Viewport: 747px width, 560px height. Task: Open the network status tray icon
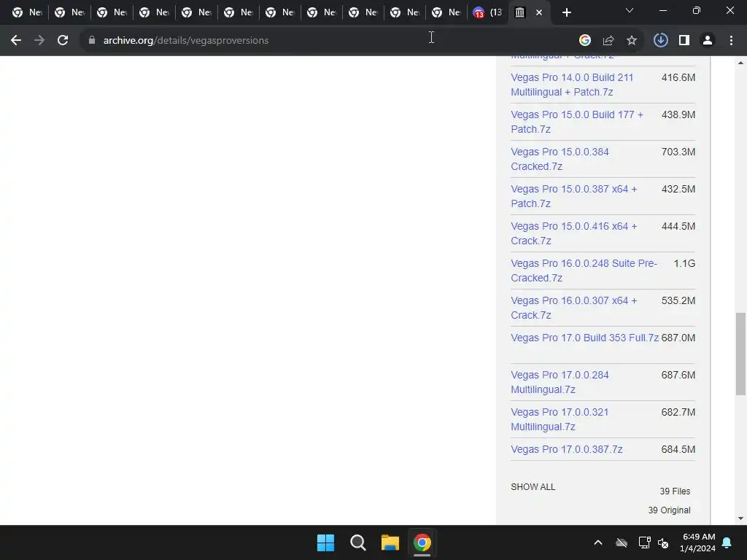click(644, 542)
